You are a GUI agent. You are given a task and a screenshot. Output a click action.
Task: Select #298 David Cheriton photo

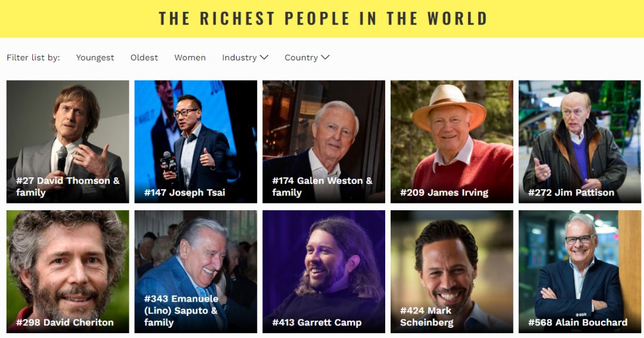pyautogui.click(x=68, y=271)
